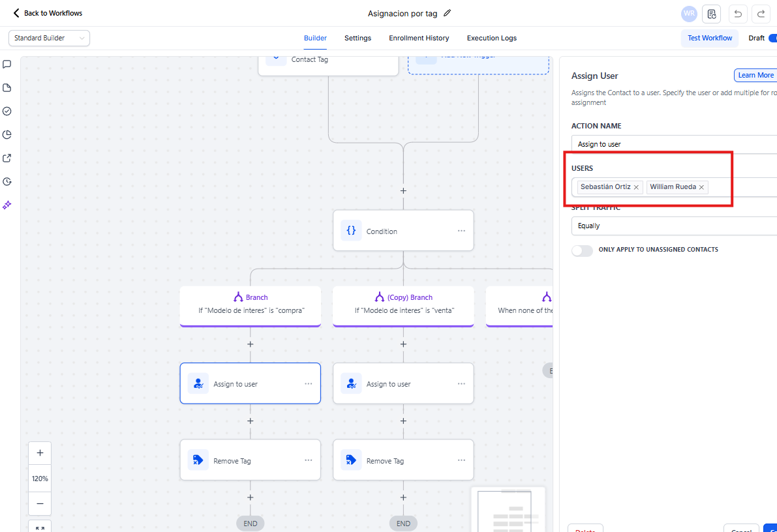Open the Standard Builder dropdown
The width and height of the screenshot is (777, 532).
tap(49, 38)
